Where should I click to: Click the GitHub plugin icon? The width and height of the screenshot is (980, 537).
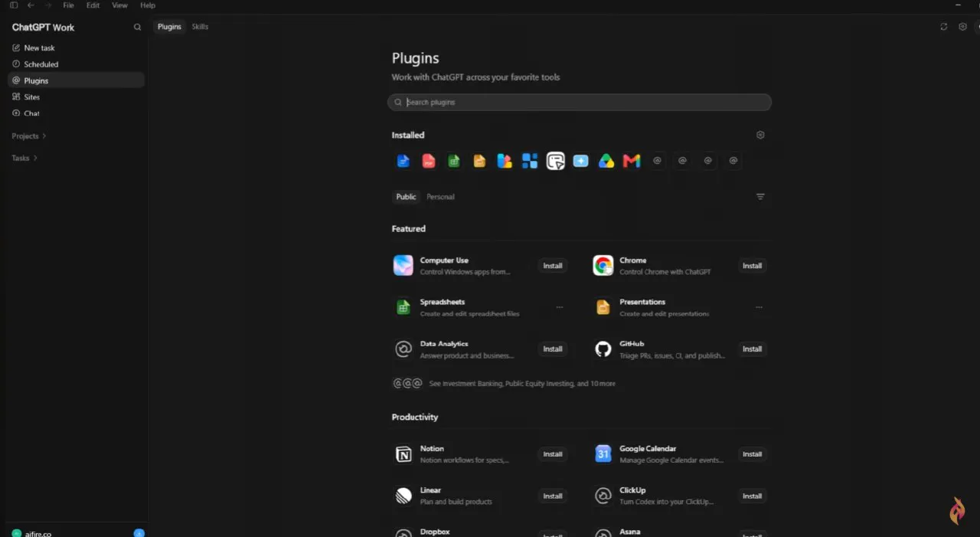click(603, 349)
